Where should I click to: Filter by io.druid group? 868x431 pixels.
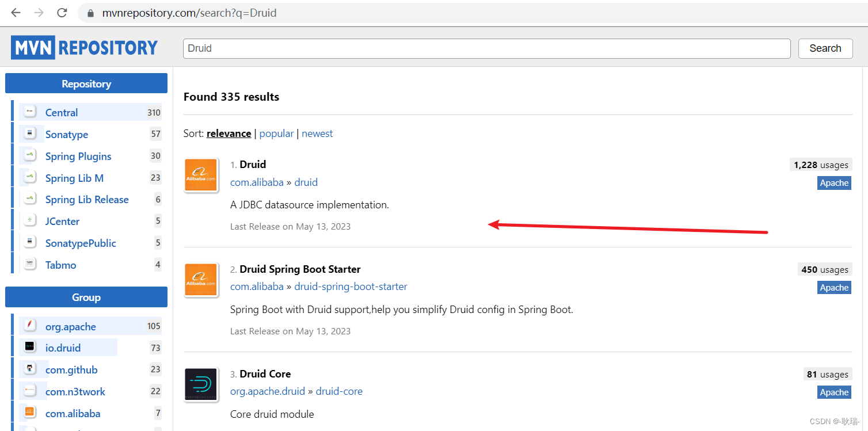click(x=63, y=348)
